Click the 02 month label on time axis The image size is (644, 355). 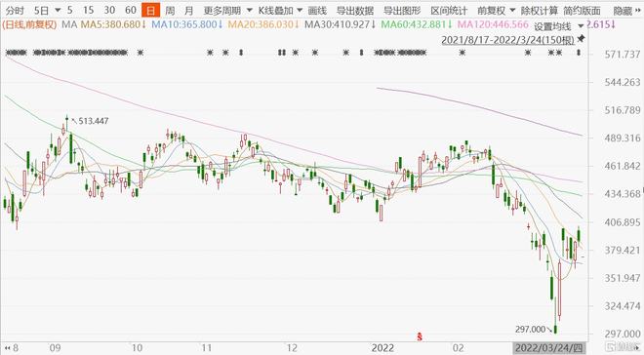tap(459, 348)
